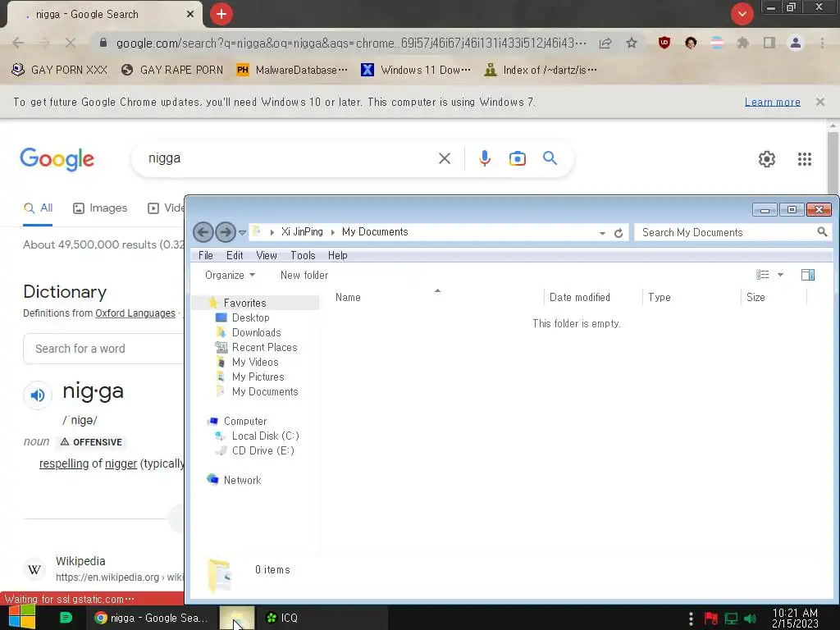Open the Explorer Edit menu

click(235, 256)
